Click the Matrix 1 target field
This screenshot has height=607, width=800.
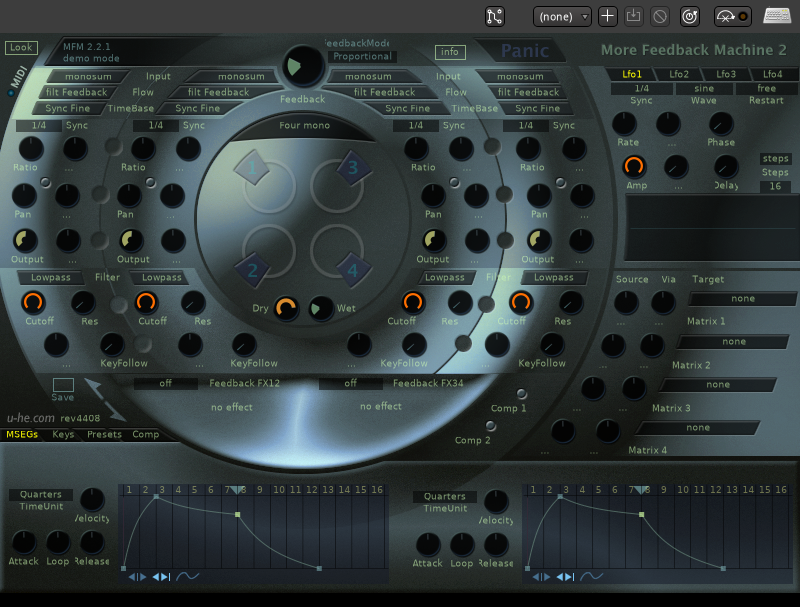click(742, 299)
